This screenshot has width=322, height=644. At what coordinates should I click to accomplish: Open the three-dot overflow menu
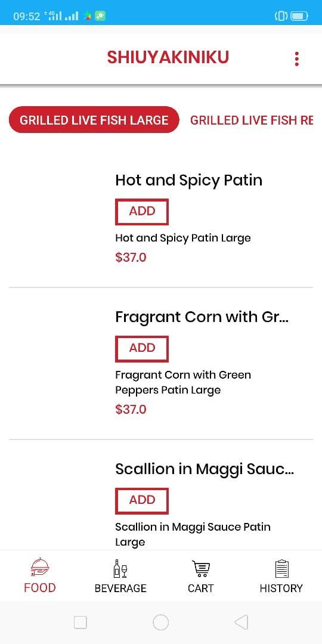tap(296, 59)
